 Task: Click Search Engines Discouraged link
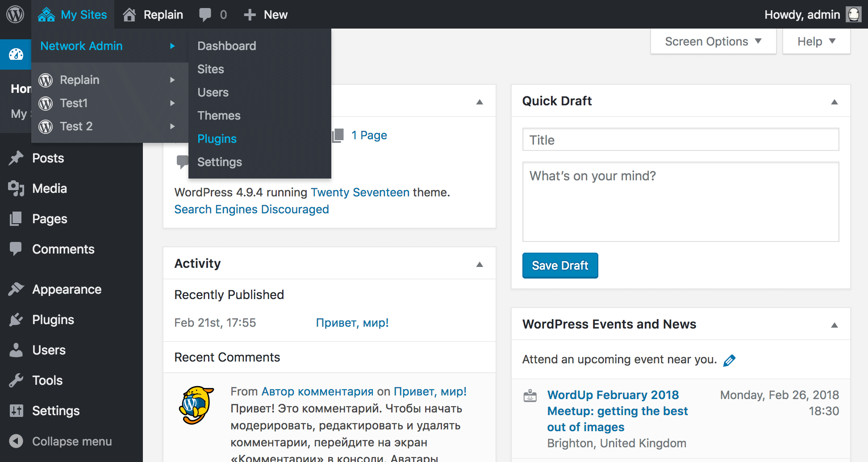251,209
